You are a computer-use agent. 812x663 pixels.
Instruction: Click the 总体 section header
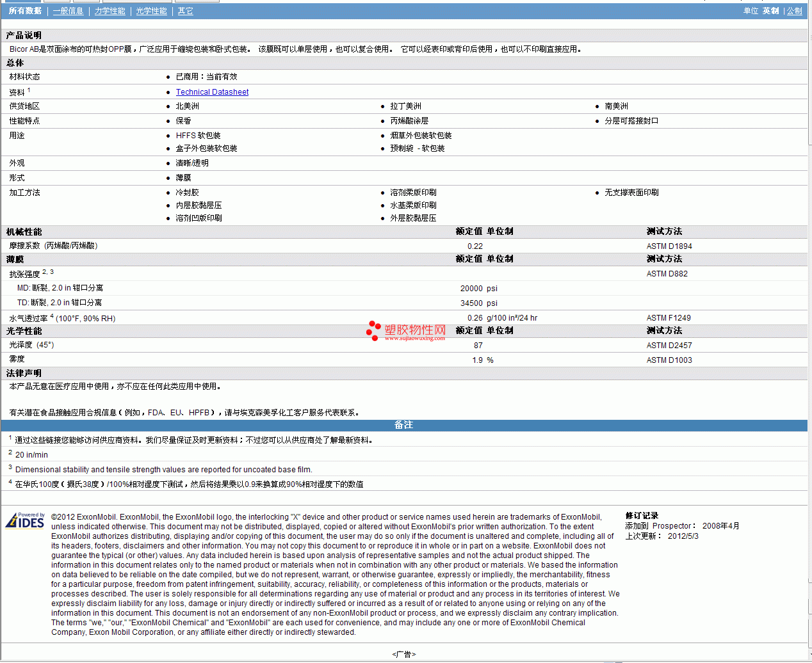click(15, 63)
